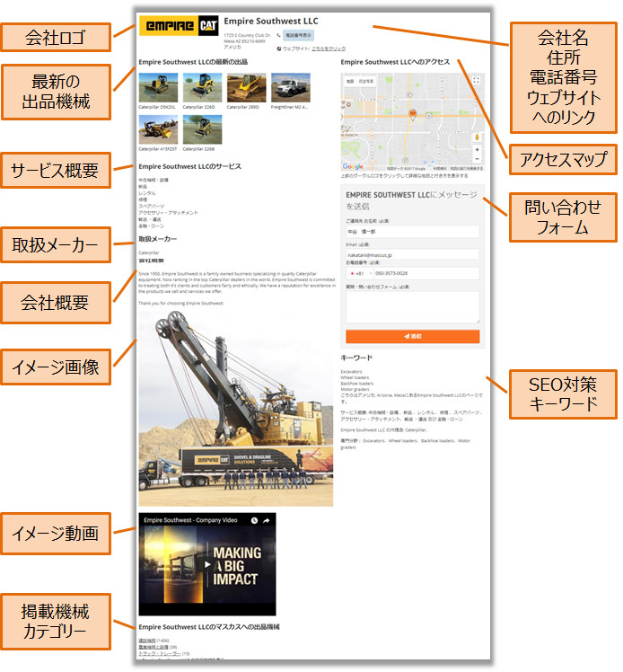Open the トラック・トレーラー category link
Image resolution: width=623 pixels, height=672 pixels.
160,653
